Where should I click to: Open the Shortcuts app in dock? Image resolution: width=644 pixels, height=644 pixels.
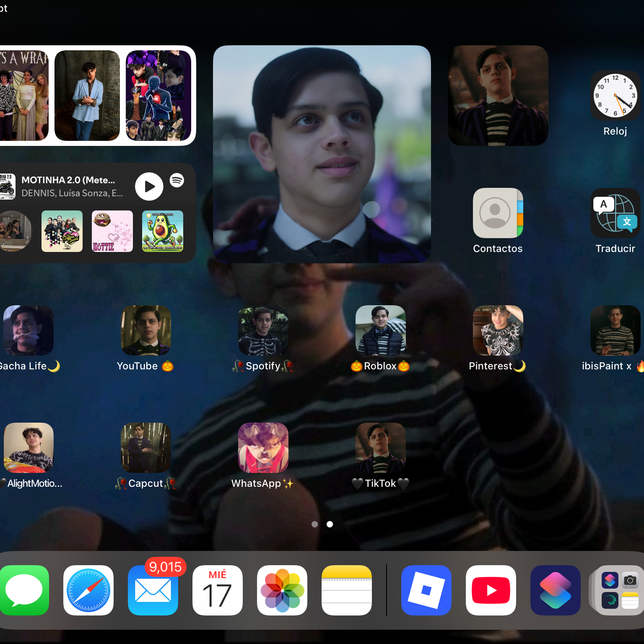[x=556, y=590]
